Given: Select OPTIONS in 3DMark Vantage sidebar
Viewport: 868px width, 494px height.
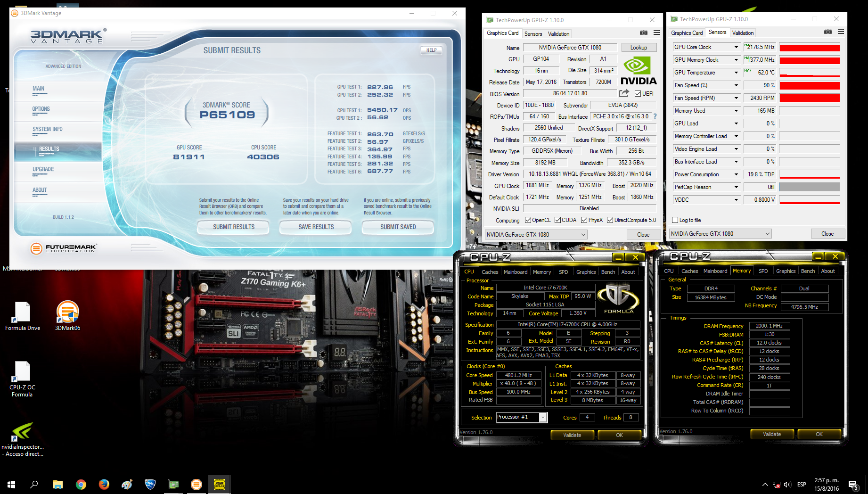Looking at the screenshot, I should [41, 109].
